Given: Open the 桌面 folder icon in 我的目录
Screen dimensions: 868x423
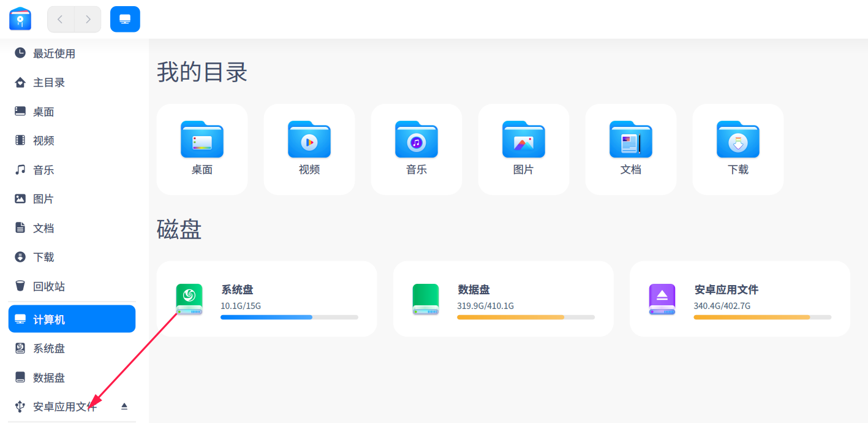Looking at the screenshot, I should pos(202,139).
